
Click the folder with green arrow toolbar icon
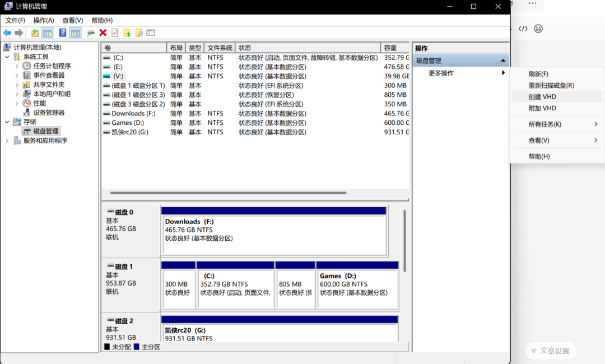127,33
